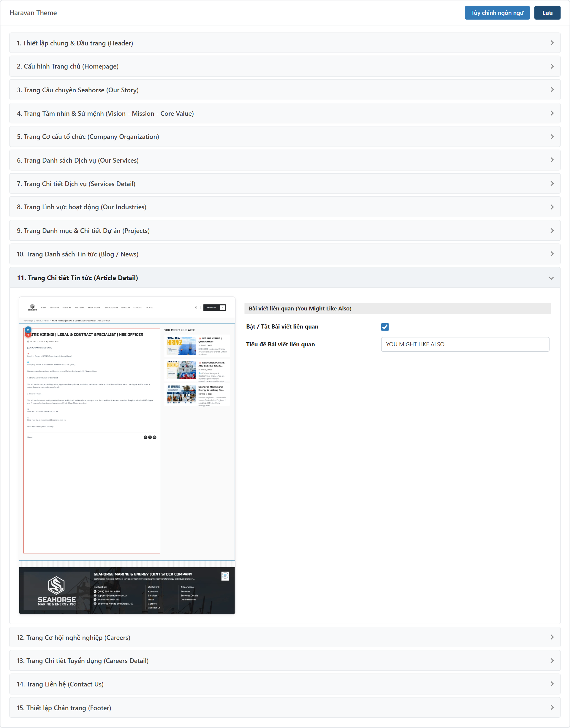570x728 pixels.
Task: Edit the Tiêu đề Bài viết liên quan field
Action: tap(465, 344)
